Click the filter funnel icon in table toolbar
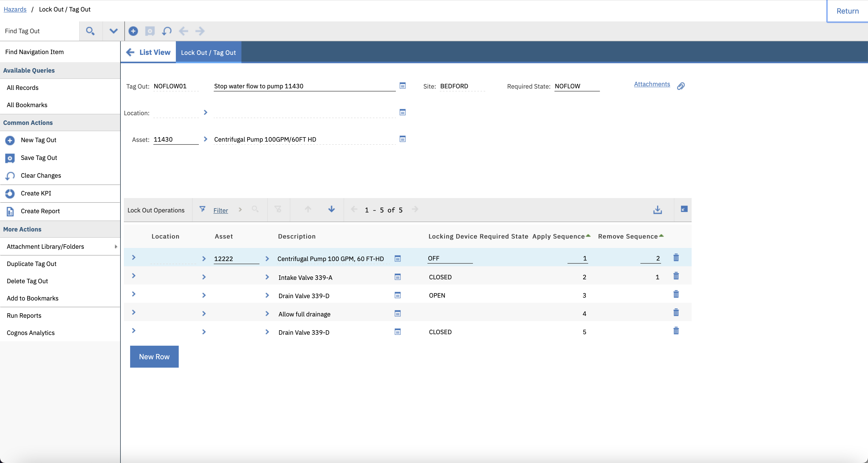 coord(202,209)
